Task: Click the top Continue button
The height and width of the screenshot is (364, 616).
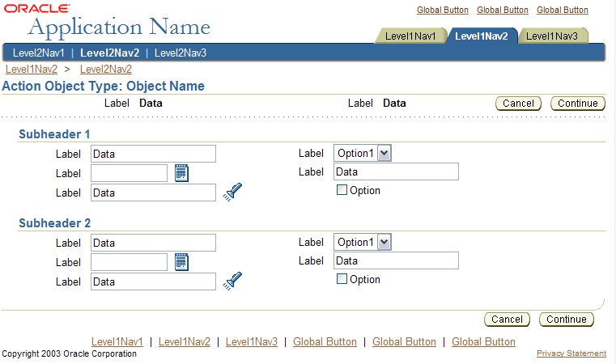Action: 578,104
